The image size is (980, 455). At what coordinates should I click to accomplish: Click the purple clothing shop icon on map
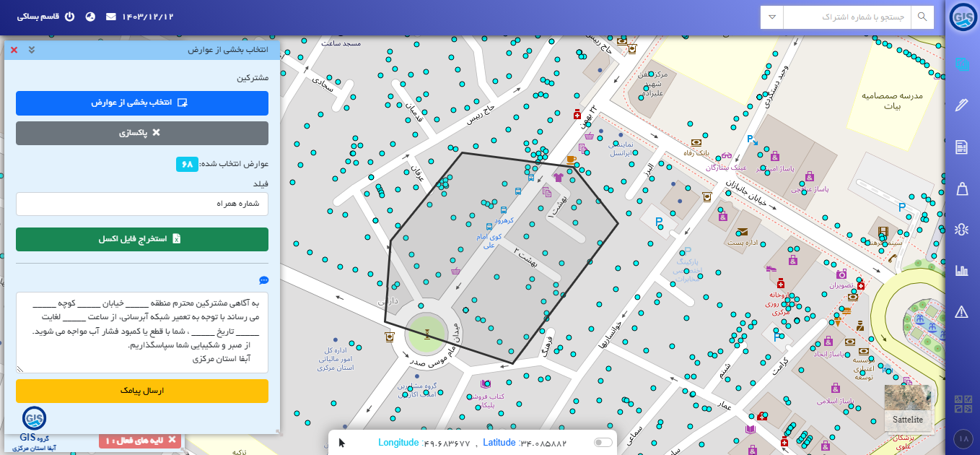557,176
